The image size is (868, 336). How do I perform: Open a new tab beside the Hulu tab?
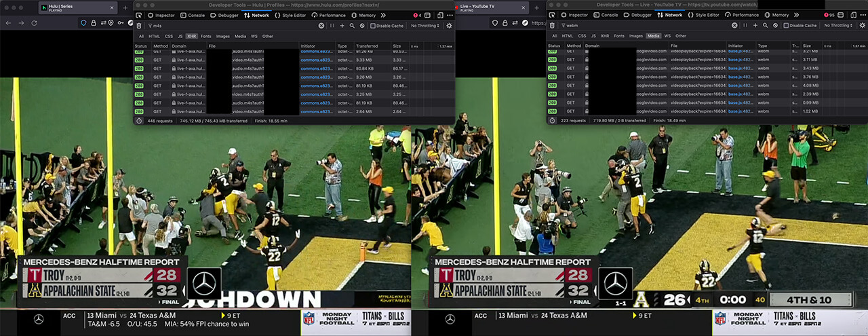pos(124,7)
